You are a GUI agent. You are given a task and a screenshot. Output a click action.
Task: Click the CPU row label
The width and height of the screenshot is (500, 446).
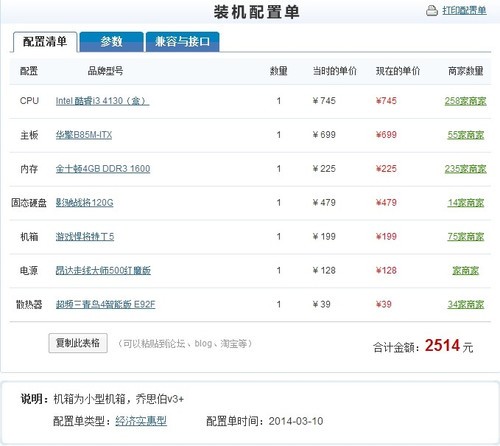tap(29, 101)
